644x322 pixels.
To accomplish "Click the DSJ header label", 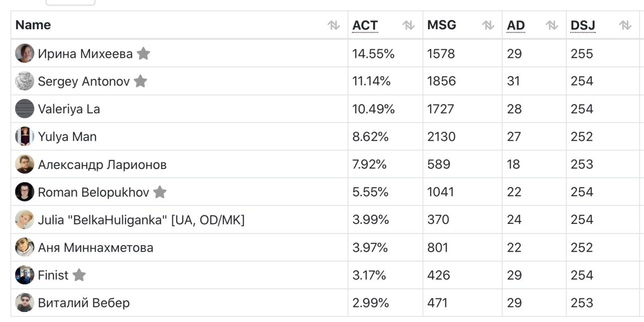I will [x=583, y=25].
